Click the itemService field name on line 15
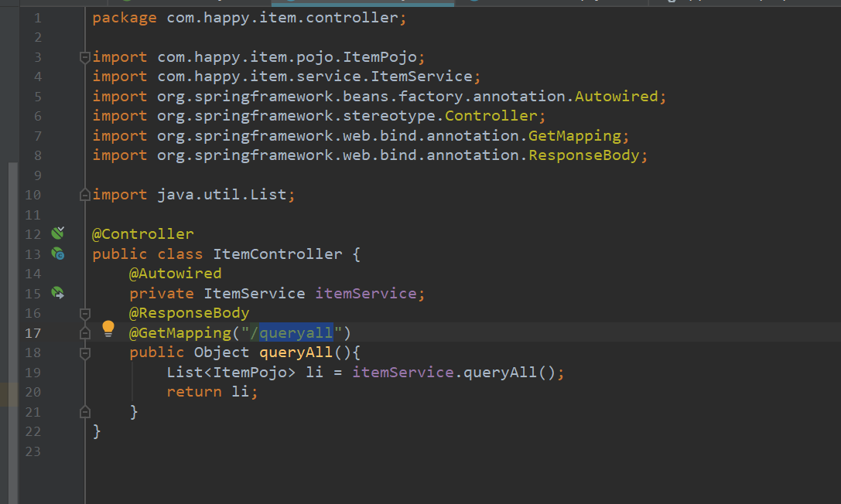The height and width of the screenshot is (504, 841). click(365, 294)
